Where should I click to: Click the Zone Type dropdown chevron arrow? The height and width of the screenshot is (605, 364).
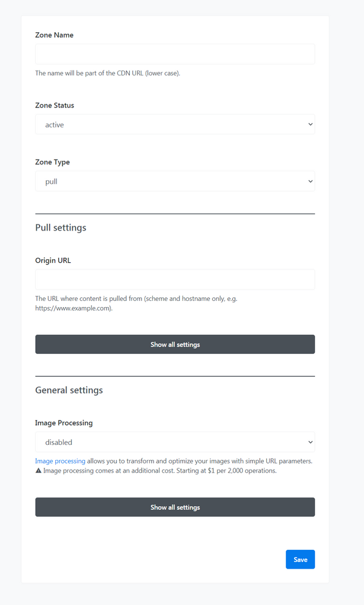[310, 181]
